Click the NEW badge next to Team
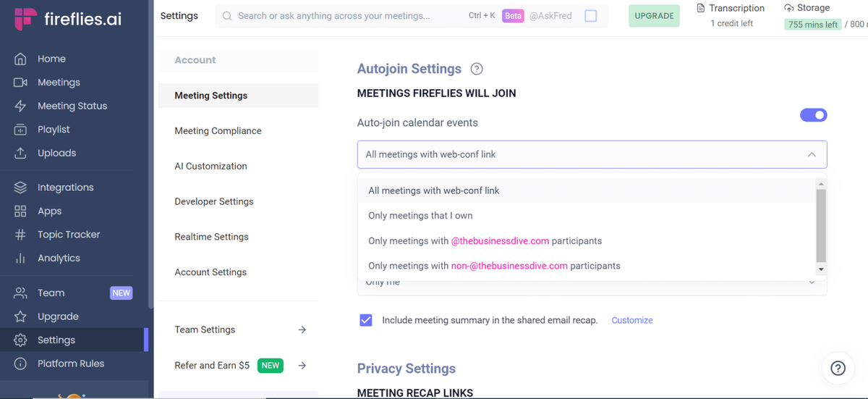The height and width of the screenshot is (399, 868). click(x=121, y=293)
